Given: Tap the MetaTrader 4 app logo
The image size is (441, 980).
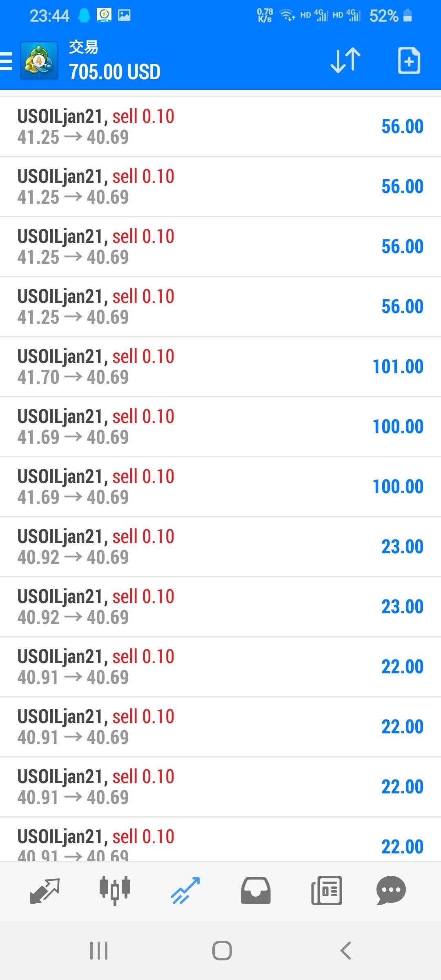Looking at the screenshot, I should [x=39, y=61].
